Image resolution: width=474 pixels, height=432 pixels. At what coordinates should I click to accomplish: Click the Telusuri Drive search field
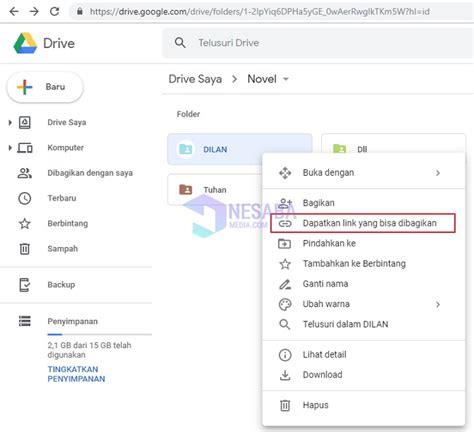point(318,43)
